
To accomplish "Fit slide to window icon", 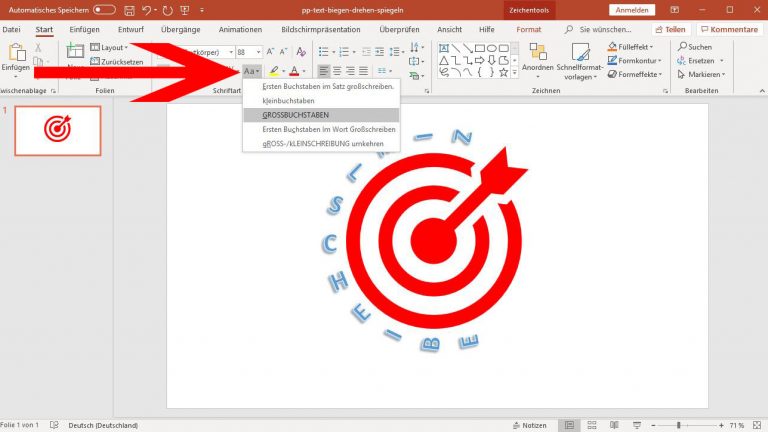I will point(757,425).
